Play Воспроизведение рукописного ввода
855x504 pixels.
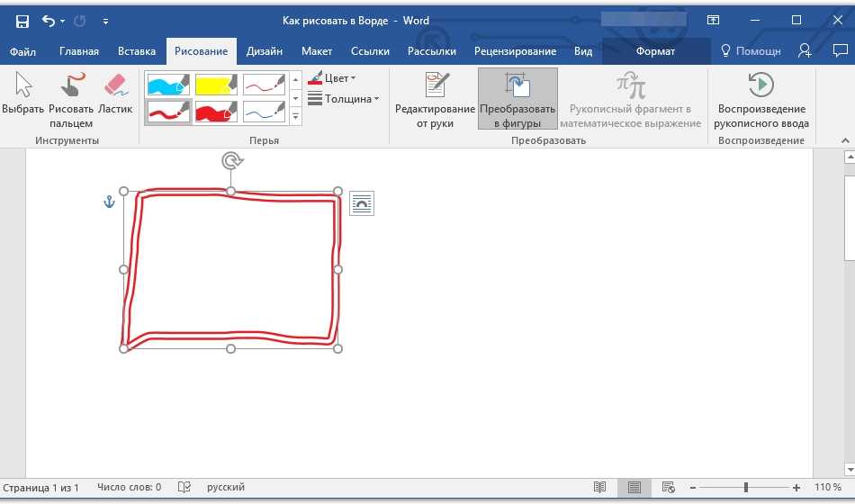click(x=761, y=99)
